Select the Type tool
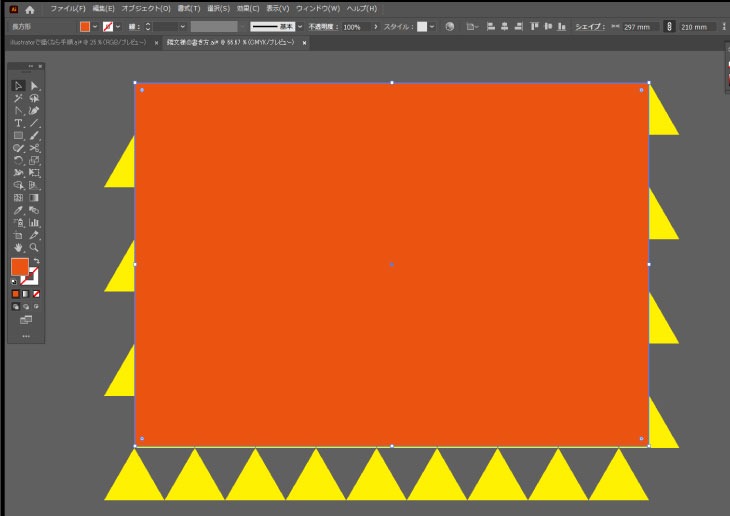Viewport: 730px width, 516px height. coord(18,123)
